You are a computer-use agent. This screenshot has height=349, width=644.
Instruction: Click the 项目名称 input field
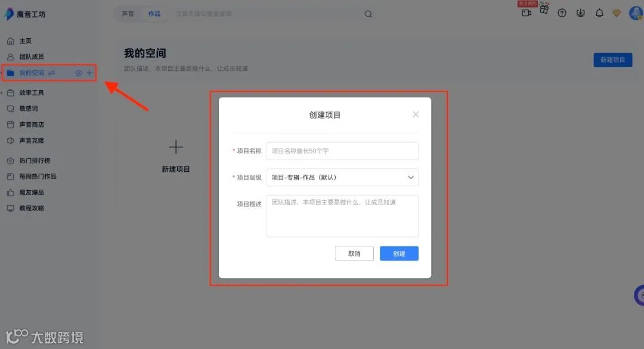click(342, 151)
